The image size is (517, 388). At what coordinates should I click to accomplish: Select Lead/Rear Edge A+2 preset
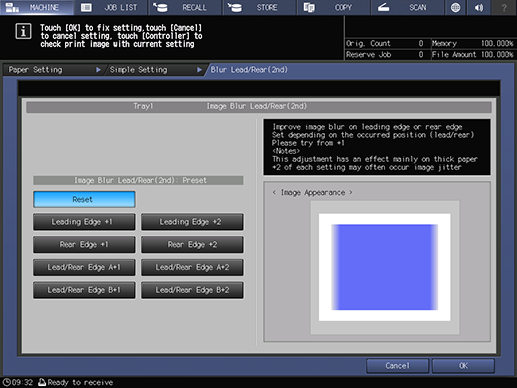pyautogui.click(x=192, y=267)
